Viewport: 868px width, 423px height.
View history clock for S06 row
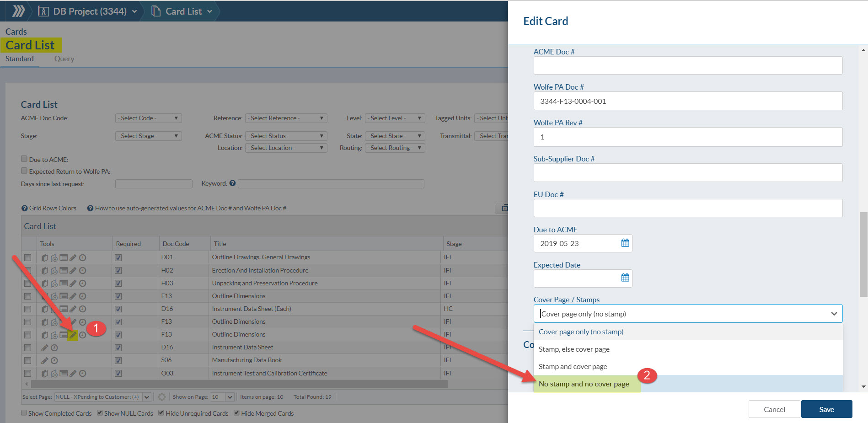pyautogui.click(x=54, y=360)
